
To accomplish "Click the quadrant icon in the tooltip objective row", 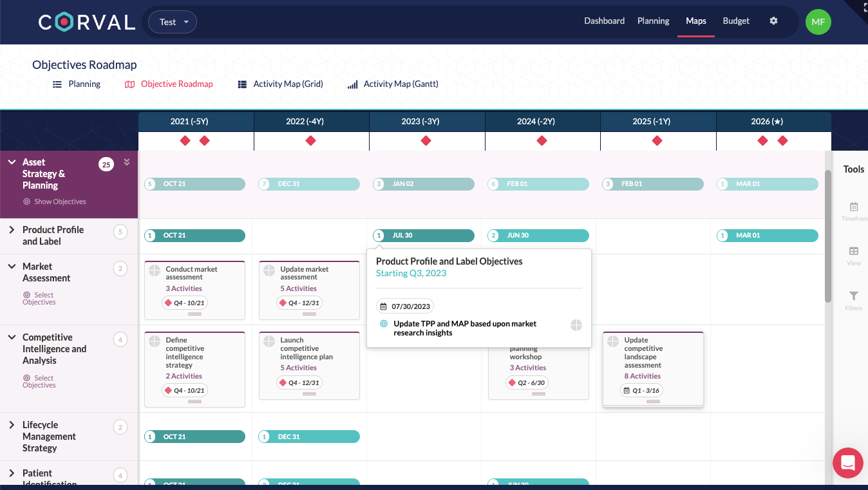I will click(576, 325).
